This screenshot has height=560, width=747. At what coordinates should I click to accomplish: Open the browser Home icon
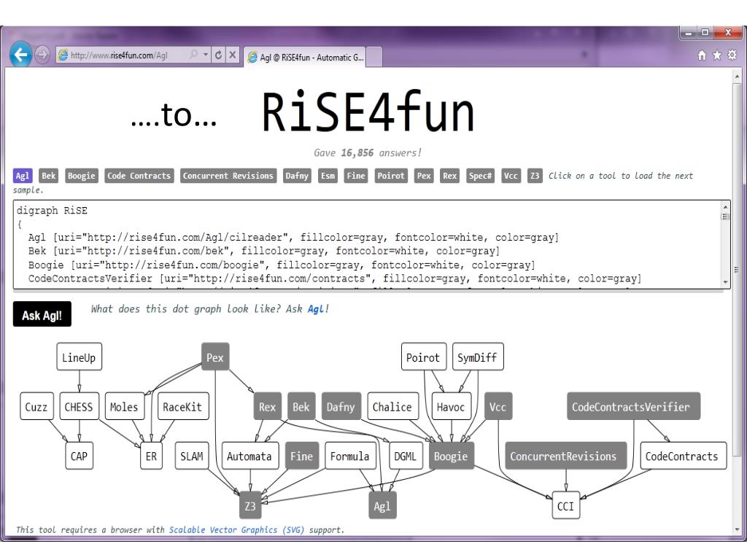[702, 55]
